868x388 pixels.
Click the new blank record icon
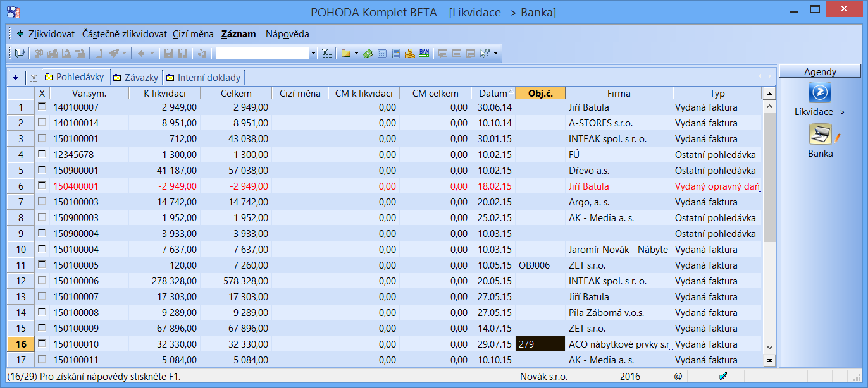coord(99,54)
